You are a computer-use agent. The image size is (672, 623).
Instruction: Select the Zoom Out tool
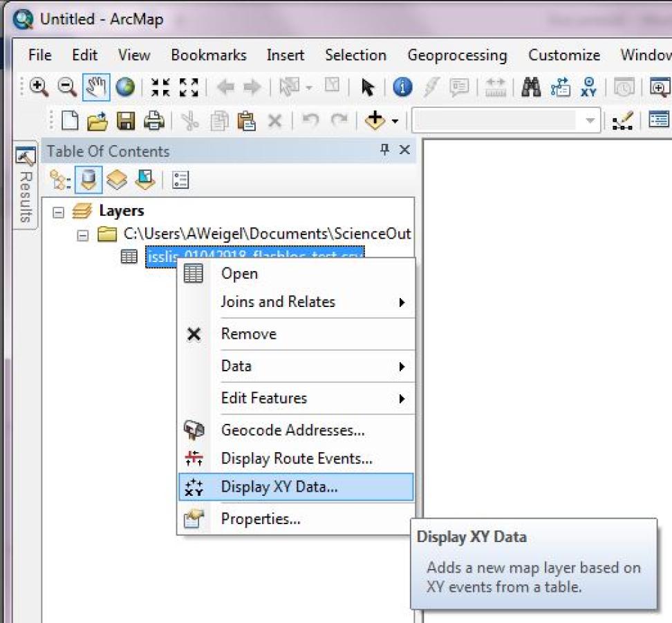pos(67,87)
